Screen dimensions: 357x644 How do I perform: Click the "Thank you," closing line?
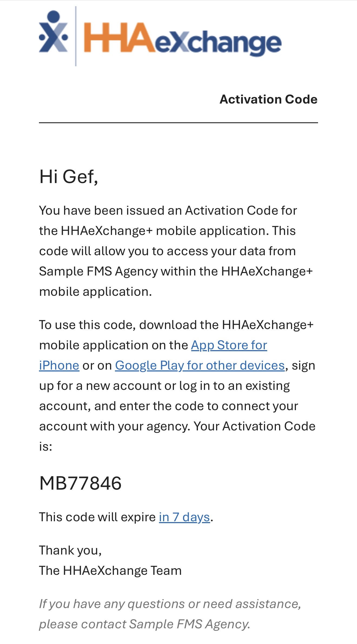[x=70, y=550]
